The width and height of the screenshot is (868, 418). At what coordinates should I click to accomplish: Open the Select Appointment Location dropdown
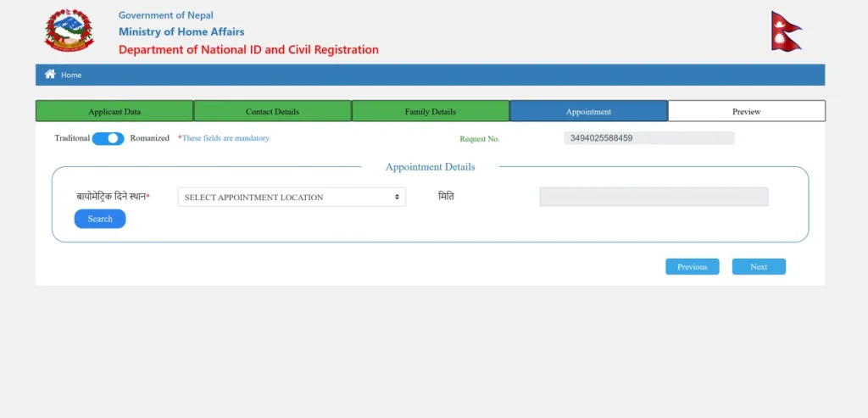(292, 197)
